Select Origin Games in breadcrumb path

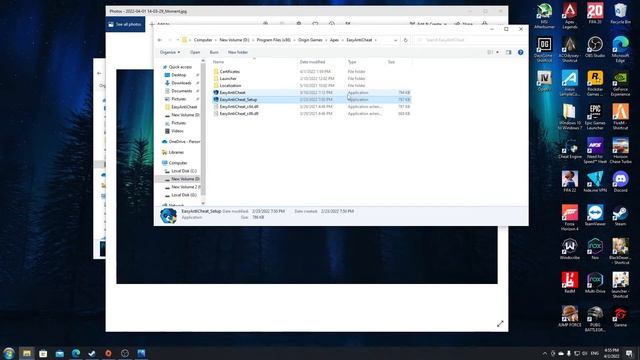310,40
